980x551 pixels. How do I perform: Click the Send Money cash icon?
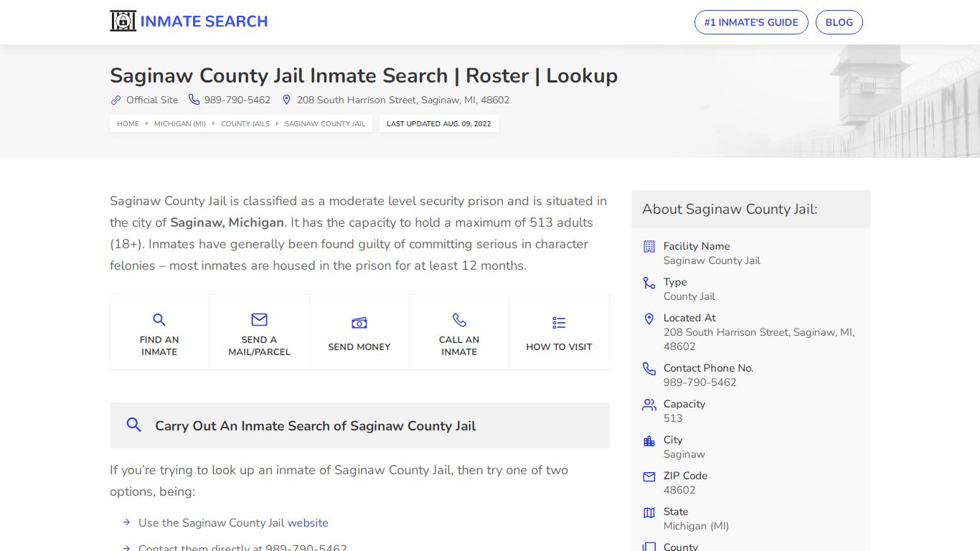point(359,324)
